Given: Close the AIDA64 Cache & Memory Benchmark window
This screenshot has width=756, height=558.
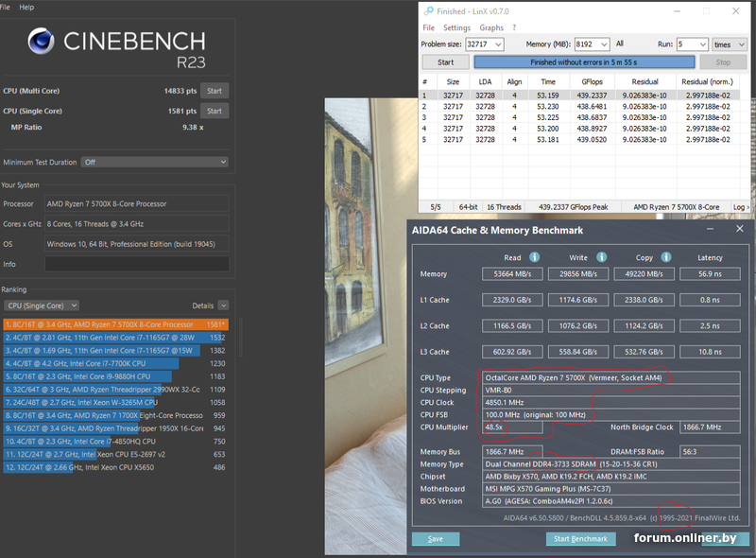Looking at the screenshot, I should click(x=739, y=229).
